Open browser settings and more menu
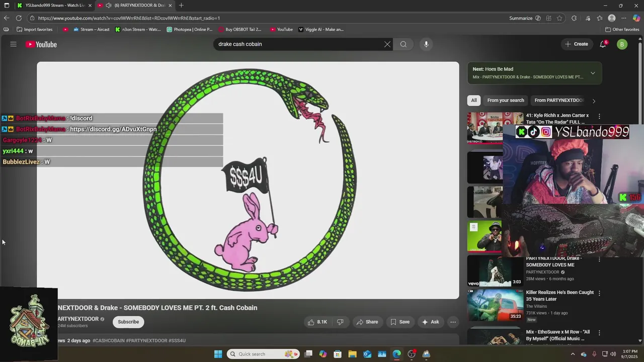The image size is (644, 362). coord(624,18)
